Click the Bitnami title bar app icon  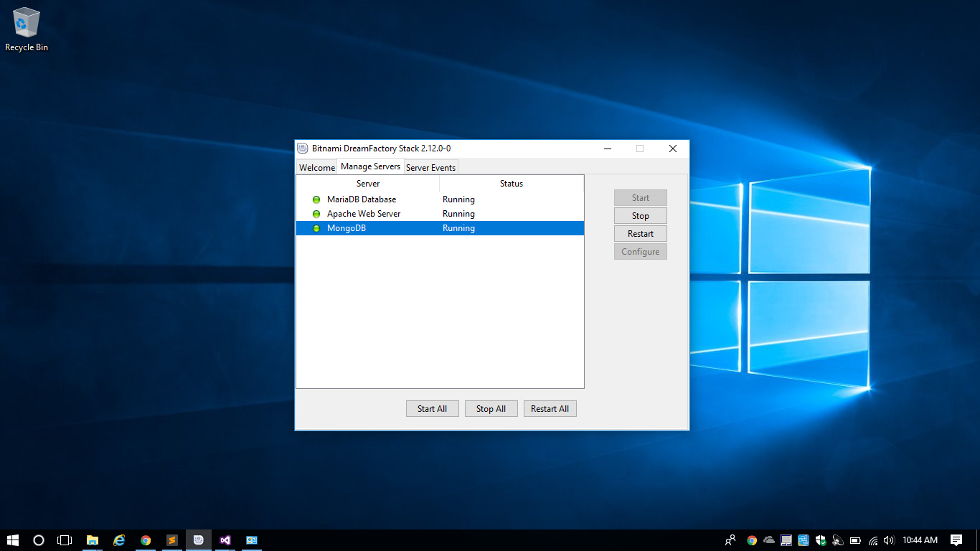tap(303, 149)
